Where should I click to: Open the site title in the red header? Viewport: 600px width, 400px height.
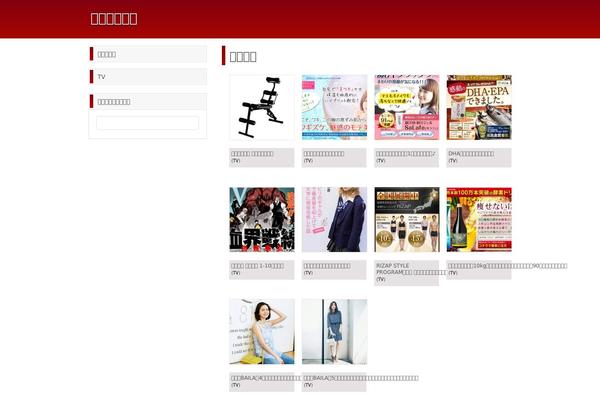(114, 19)
